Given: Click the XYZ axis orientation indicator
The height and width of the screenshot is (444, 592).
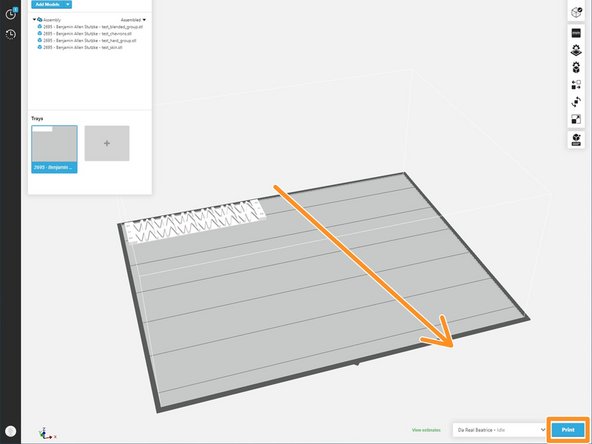Looking at the screenshot, I should click(x=47, y=433).
